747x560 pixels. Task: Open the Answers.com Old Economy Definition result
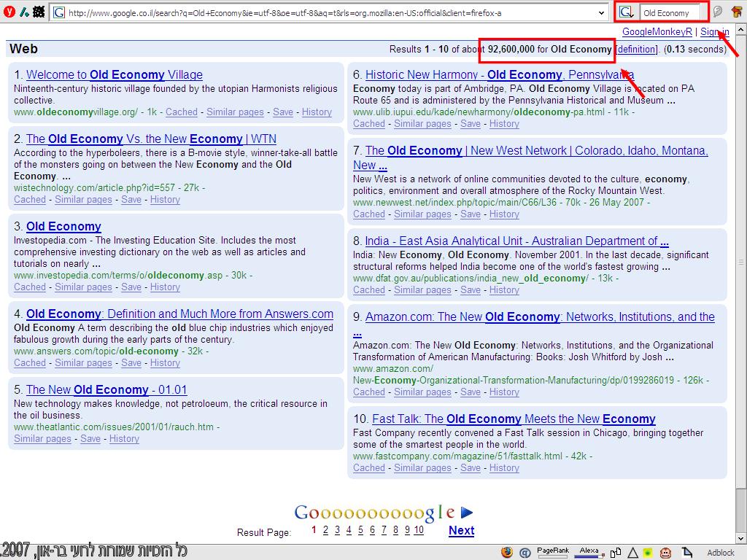point(179,314)
